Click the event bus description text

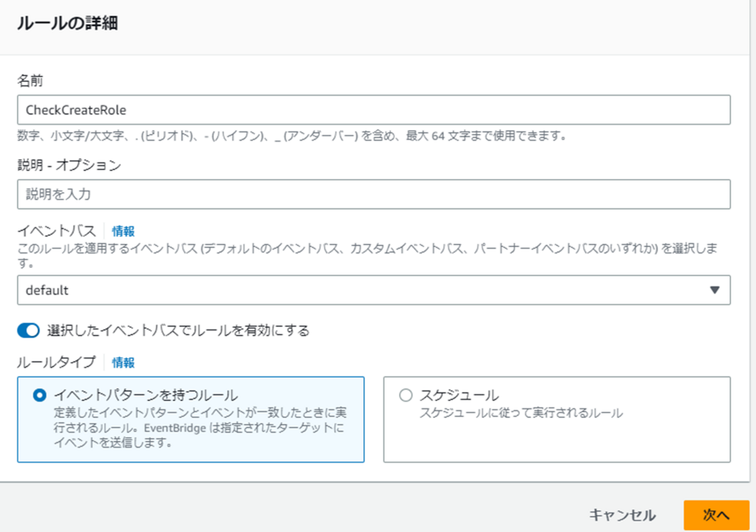[369, 254]
